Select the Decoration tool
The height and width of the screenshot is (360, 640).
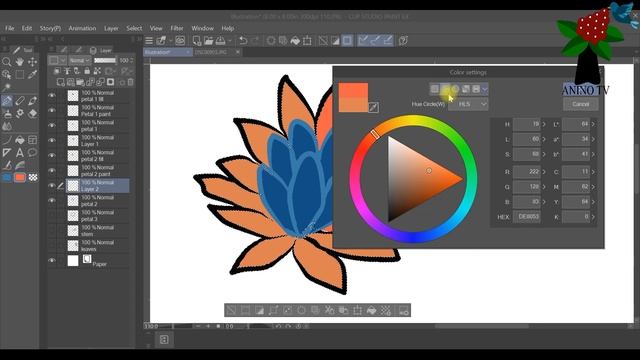(x=20, y=113)
